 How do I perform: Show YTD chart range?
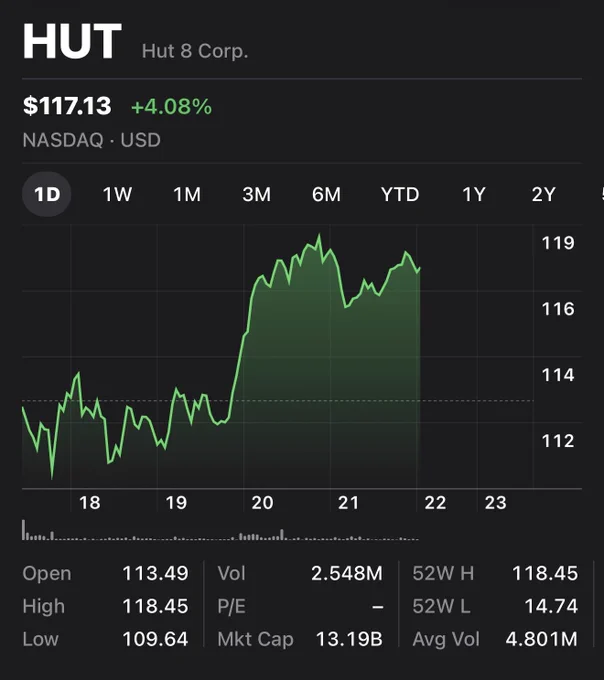tap(400, 194)
